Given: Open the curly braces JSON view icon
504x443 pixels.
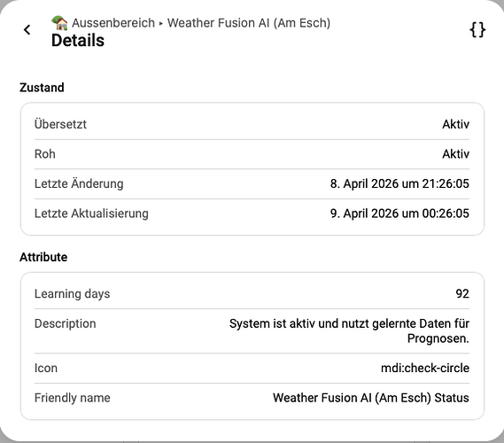Looking at the screenshot, I should coord(477,30).
